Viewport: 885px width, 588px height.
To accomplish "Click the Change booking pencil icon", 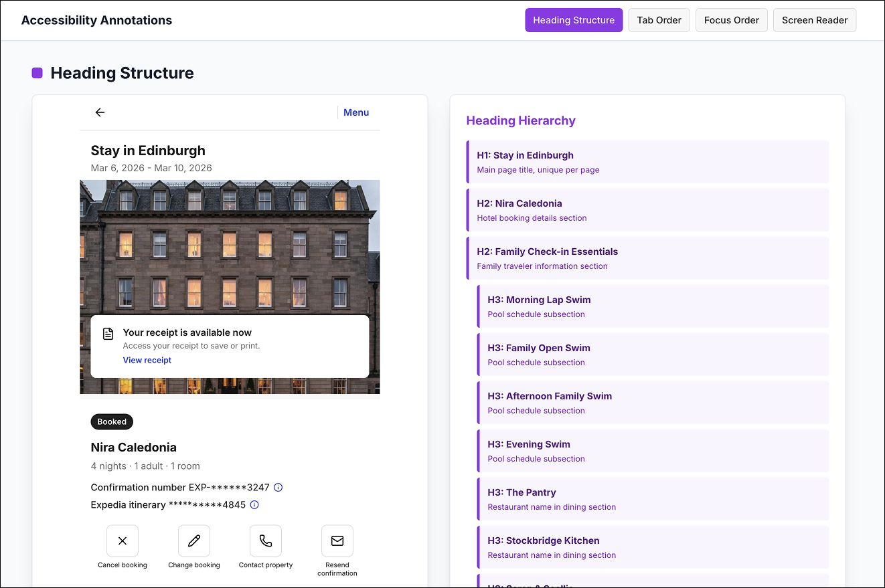I will pos(194,541).
